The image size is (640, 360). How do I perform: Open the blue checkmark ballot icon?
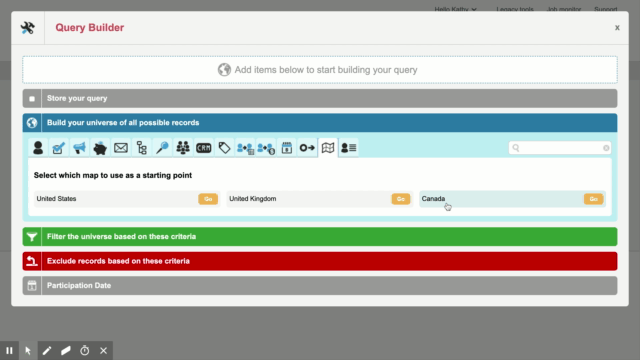click(x=58, y=148)
